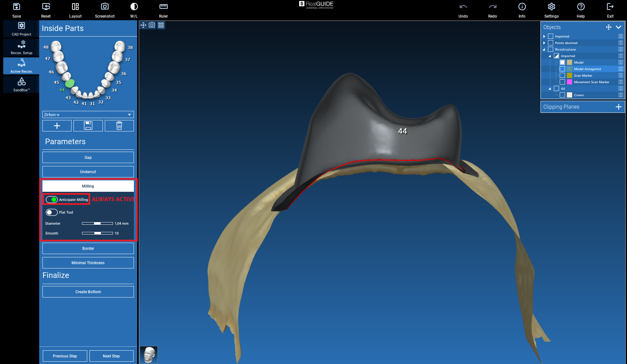Click the Create Bottom button
The height and width of the screenshot is (364, 627).
(x=88, y=292)
